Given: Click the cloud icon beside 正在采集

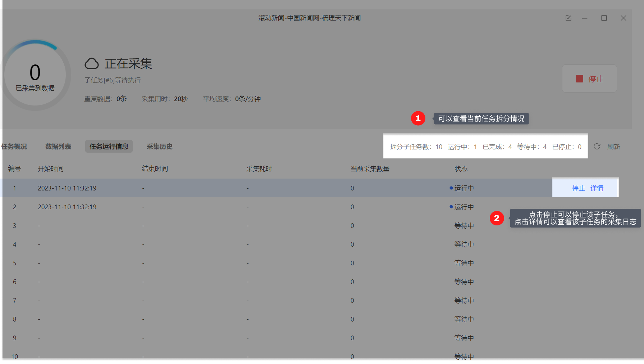Looking at the screenshot, I should (x=92, y=64).
